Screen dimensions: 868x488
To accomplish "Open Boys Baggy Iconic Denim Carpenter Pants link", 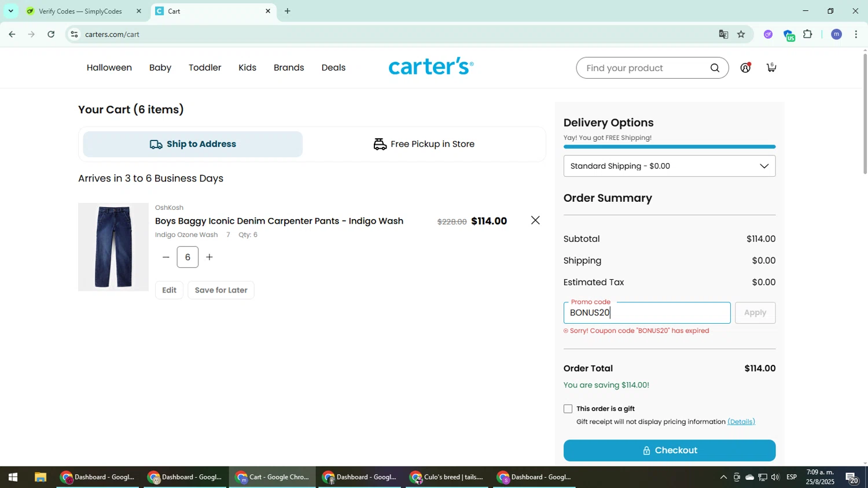I will [x=279, y=221].
